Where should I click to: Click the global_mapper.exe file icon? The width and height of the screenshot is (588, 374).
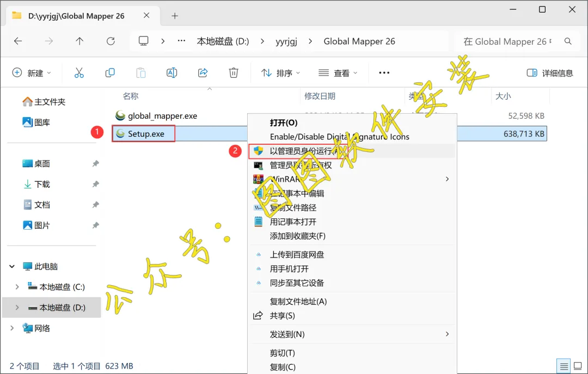[x=120, y=115]
